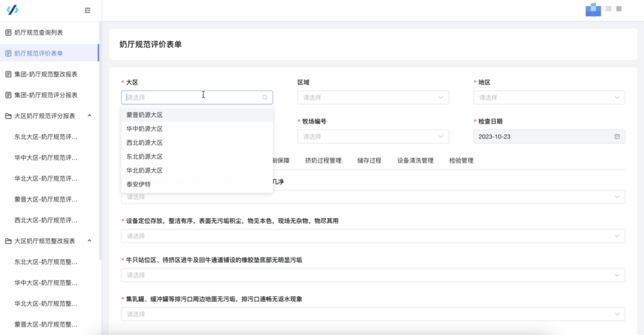Image resolution: width=644 pixels, height=335 pixels.
Task: Click the sidebar vertical scrollbar
Action: coord(100,141)
